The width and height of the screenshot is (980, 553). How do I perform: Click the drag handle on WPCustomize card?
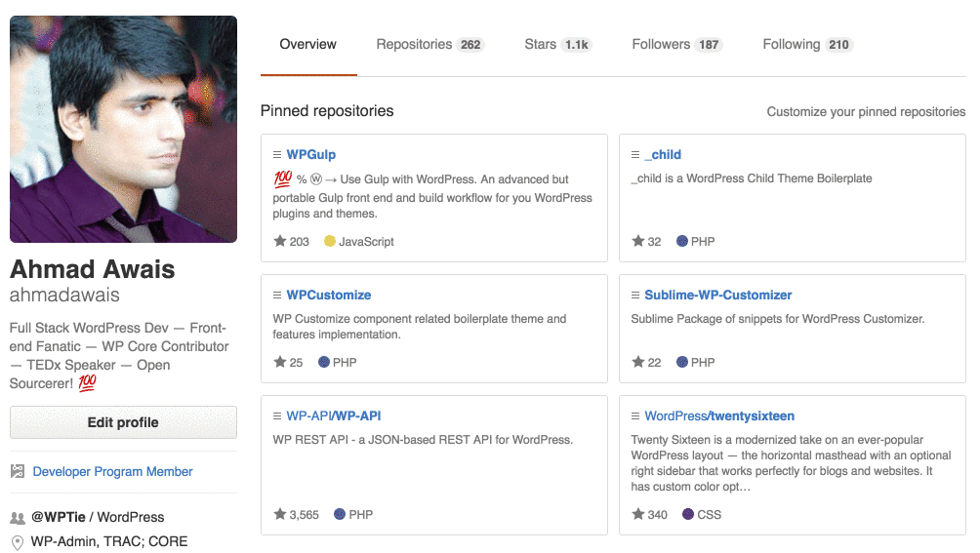[277, 296]
